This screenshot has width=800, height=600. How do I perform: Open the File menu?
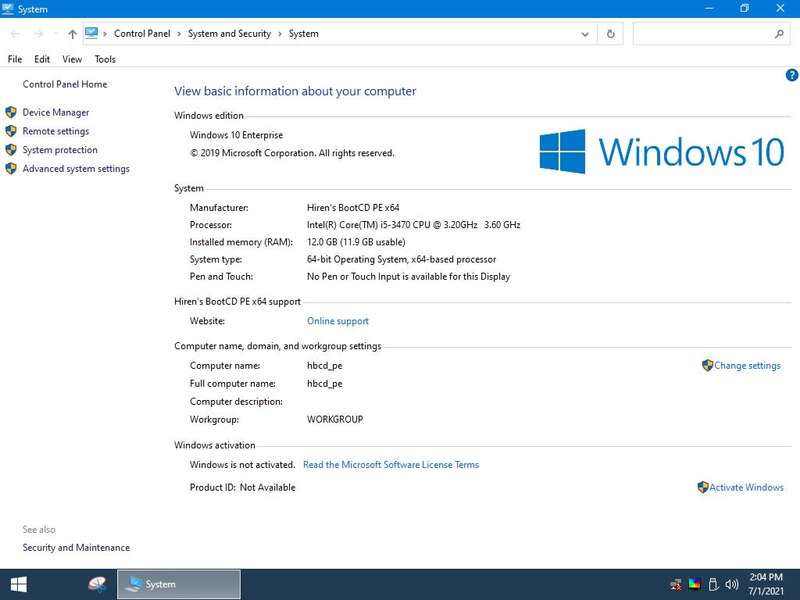(x=15, y=59)
